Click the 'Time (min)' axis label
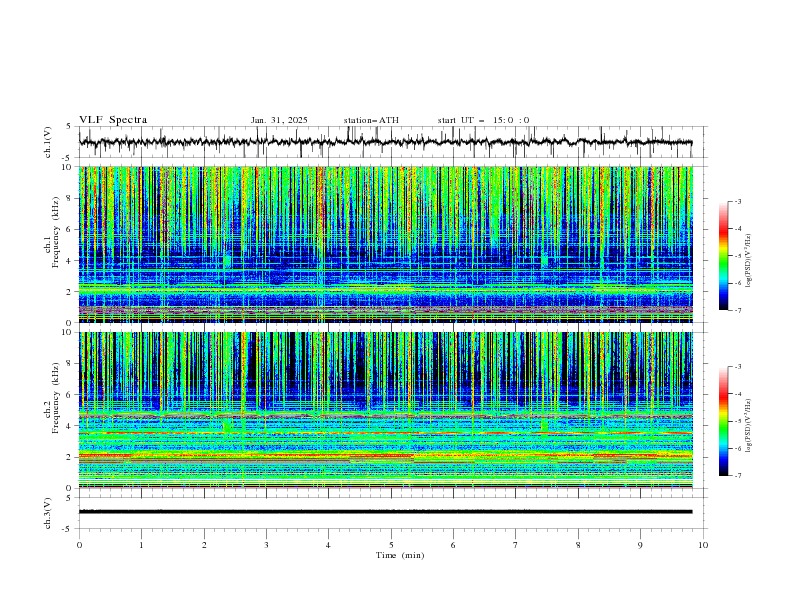Image resolution: width=792 pixels, height=612 pixels. (x=400, y=555)
